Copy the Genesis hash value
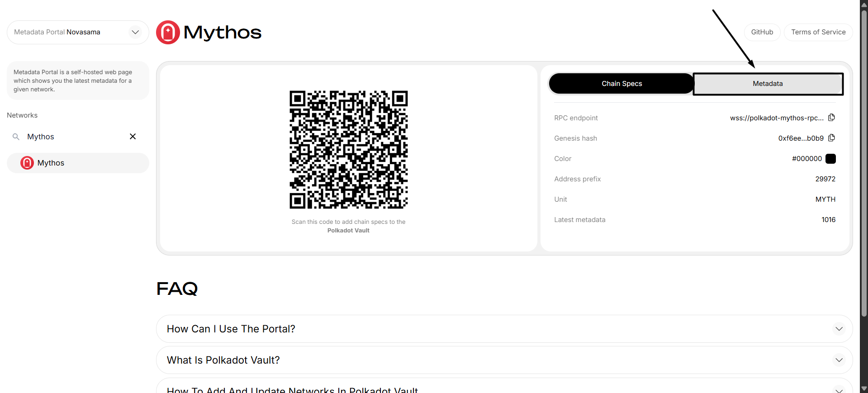The height and width of the screenshot is (393, 868). click(831, 138)
